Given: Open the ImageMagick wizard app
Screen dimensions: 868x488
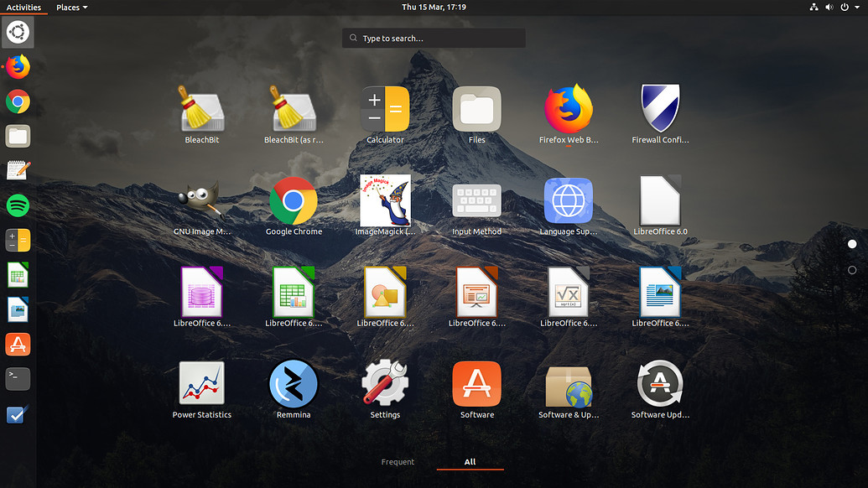Looking at the screenshot, I should (385, 201).
